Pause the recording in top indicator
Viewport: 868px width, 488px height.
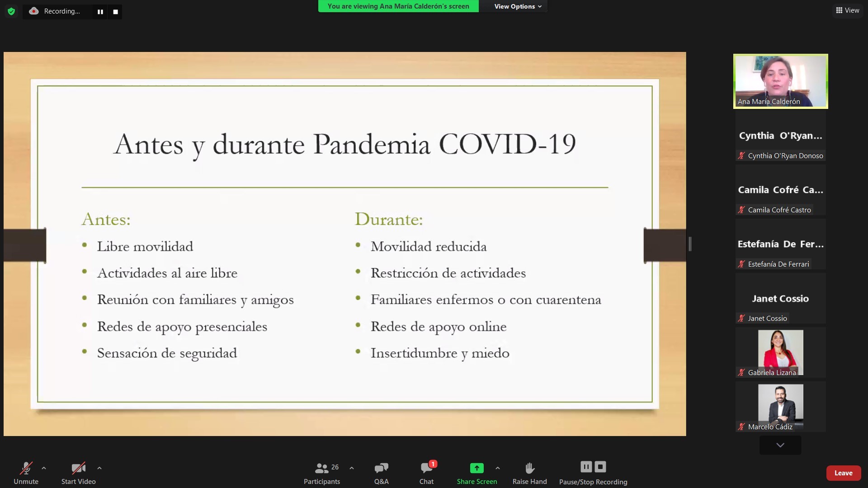tap(100, 12)
